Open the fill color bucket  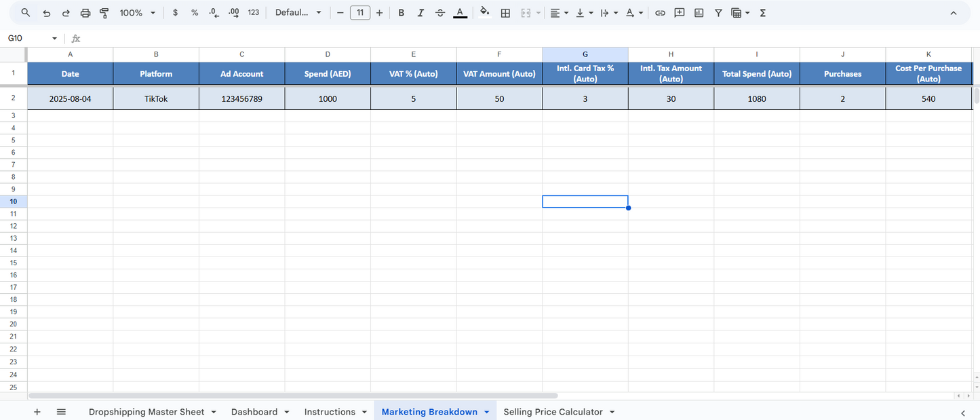point(484,13)
